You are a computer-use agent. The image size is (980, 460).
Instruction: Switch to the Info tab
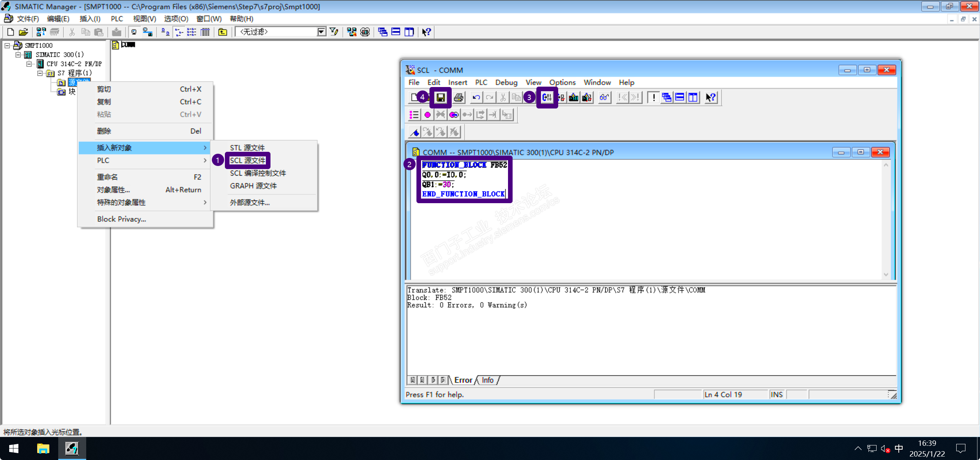coord(487,380)
